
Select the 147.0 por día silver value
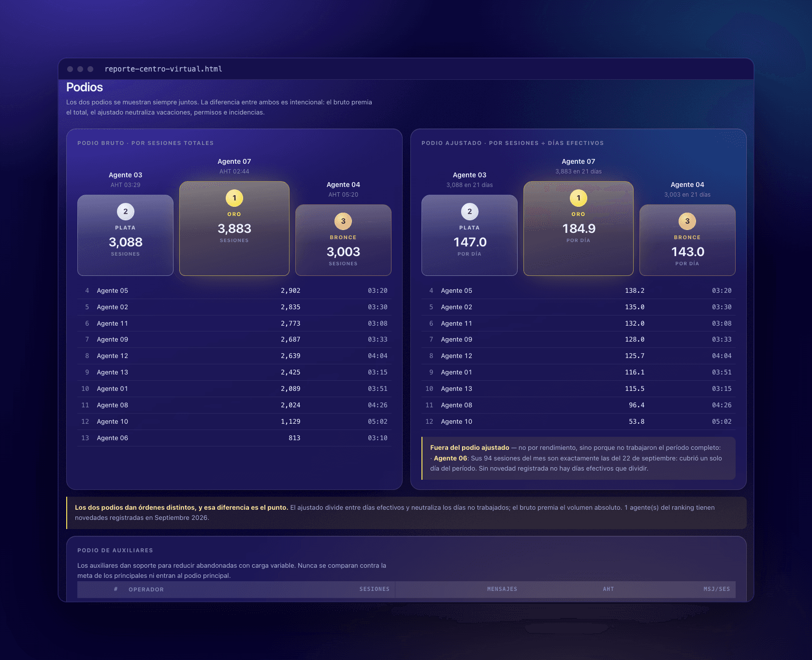point(470,242)
